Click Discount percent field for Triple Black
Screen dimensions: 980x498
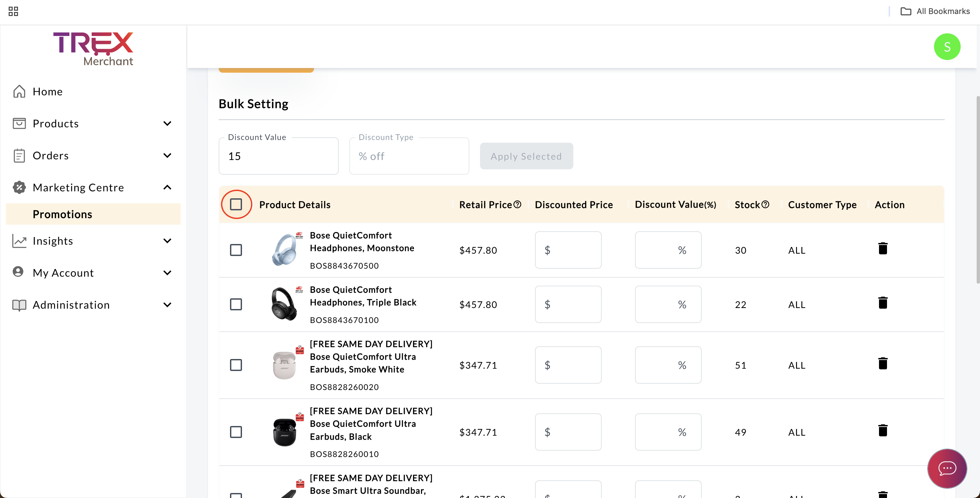point(668,304)
